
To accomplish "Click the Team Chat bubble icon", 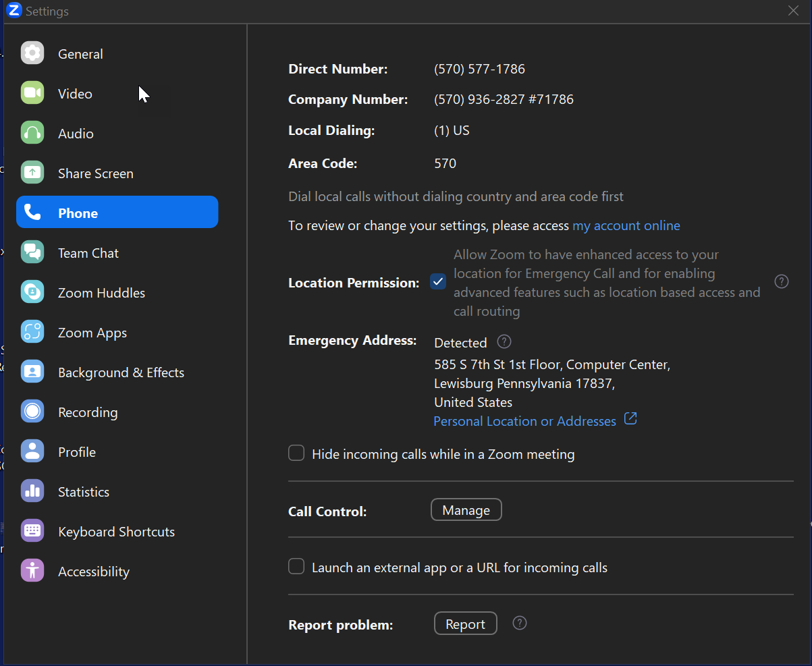I will (32, 252).
